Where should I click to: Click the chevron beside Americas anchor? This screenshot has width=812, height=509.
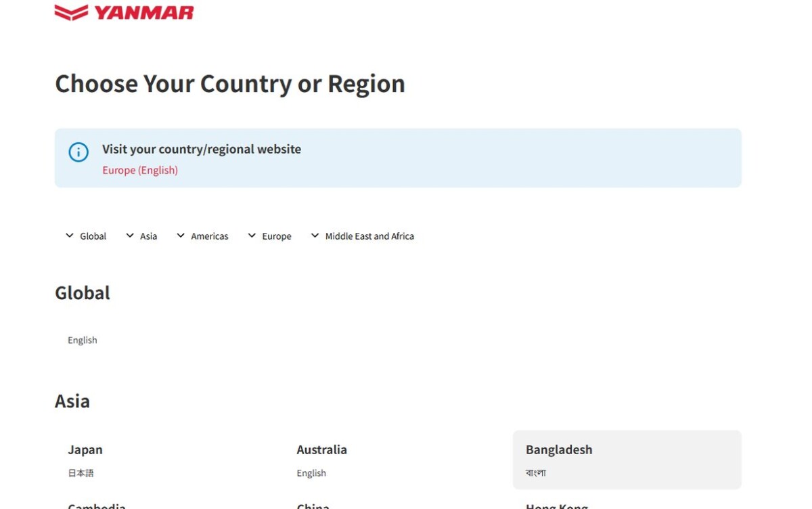tap(181, 236)
